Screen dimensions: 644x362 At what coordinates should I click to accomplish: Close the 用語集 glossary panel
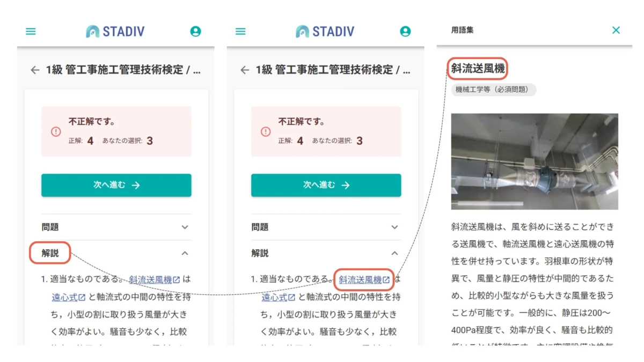616,31
